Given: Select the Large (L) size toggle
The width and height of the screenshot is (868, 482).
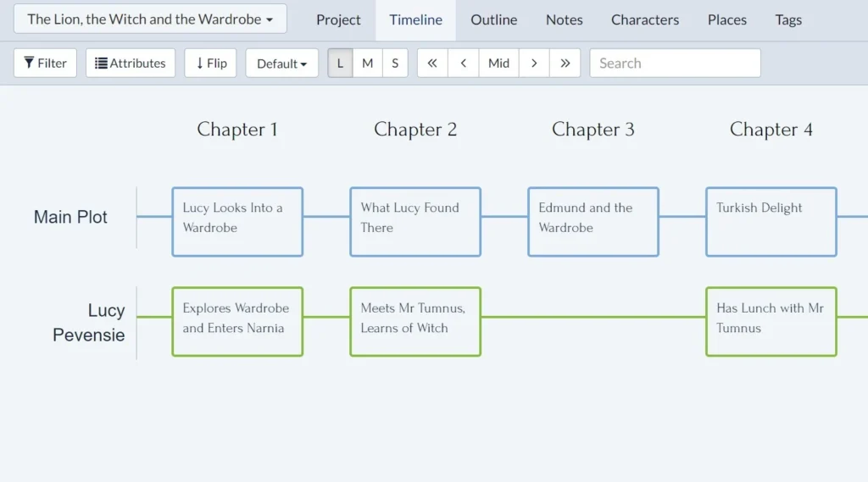Looking at the screenshot, I should (340, 63).
